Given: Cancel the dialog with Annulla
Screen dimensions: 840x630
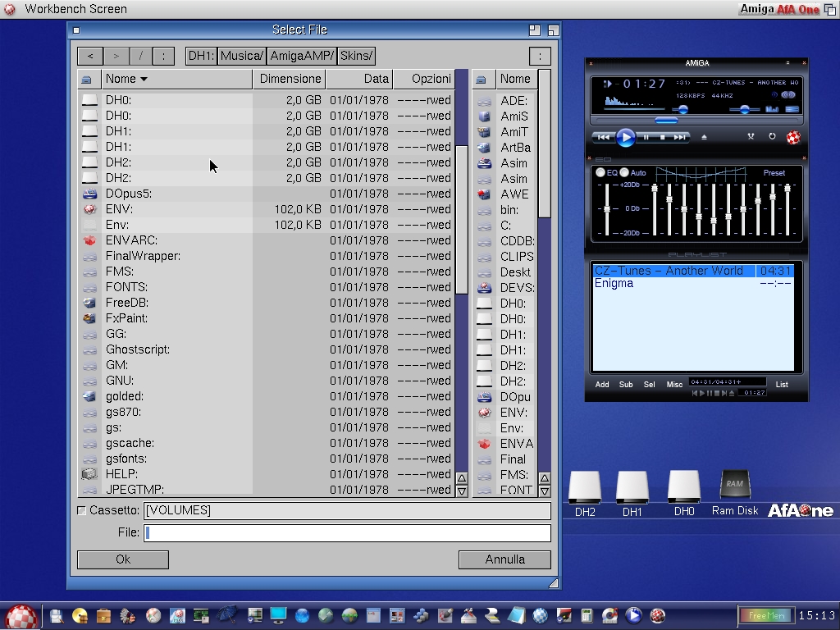Looking at the screenshot, I should pos(504,559).
